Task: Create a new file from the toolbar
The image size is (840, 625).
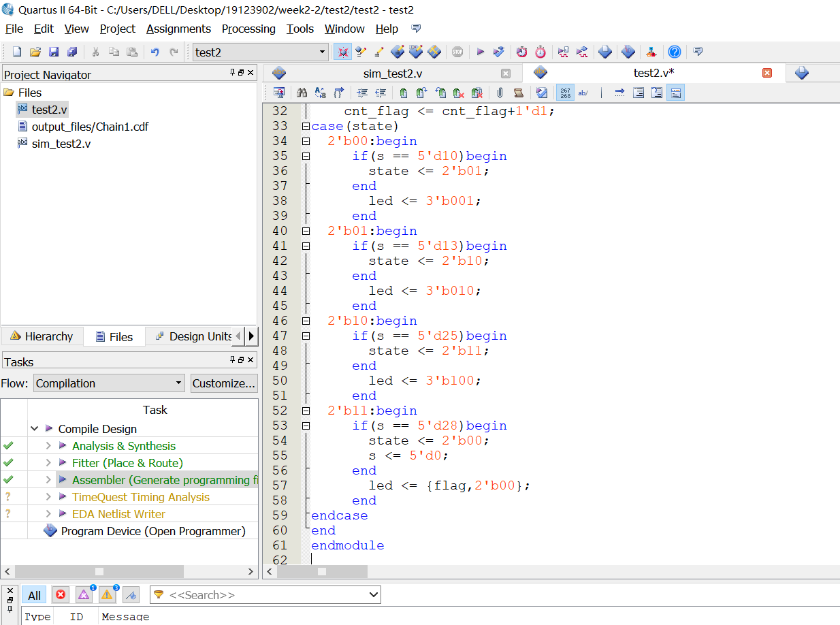Action: click(17, 52)
